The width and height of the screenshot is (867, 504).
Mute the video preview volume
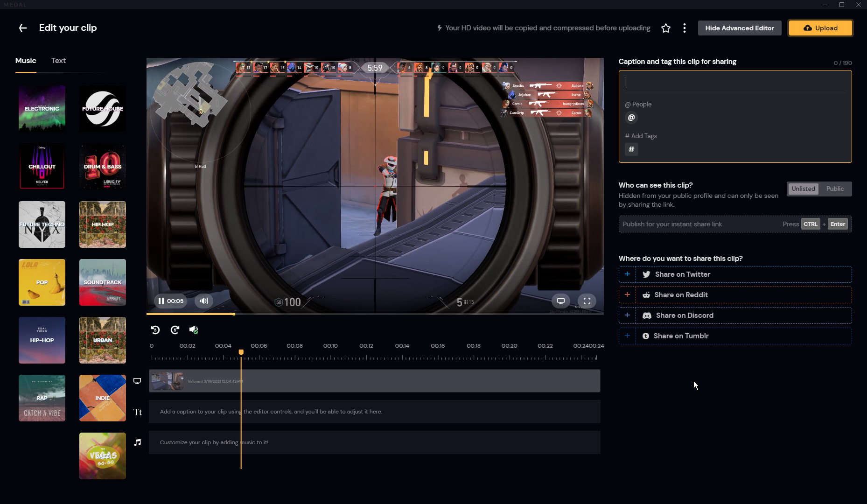pos(204,301)
